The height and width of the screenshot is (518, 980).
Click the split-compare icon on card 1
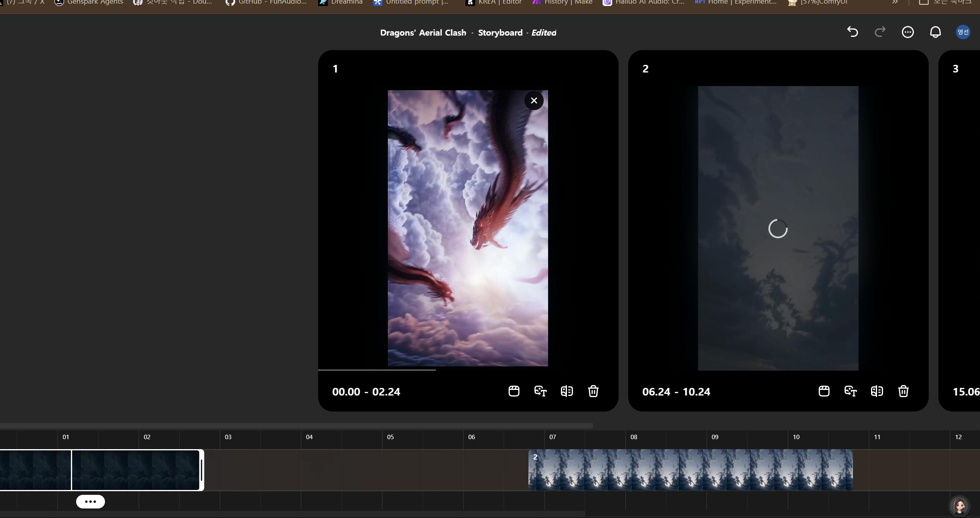(x=567, y=391)
